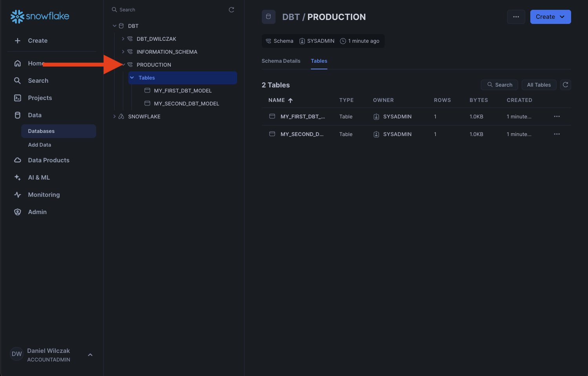The image size is (588, 376).
Task: Click the MY_FIRST_DBT_MODEL table icon in tree
Action: click(147, 91)
